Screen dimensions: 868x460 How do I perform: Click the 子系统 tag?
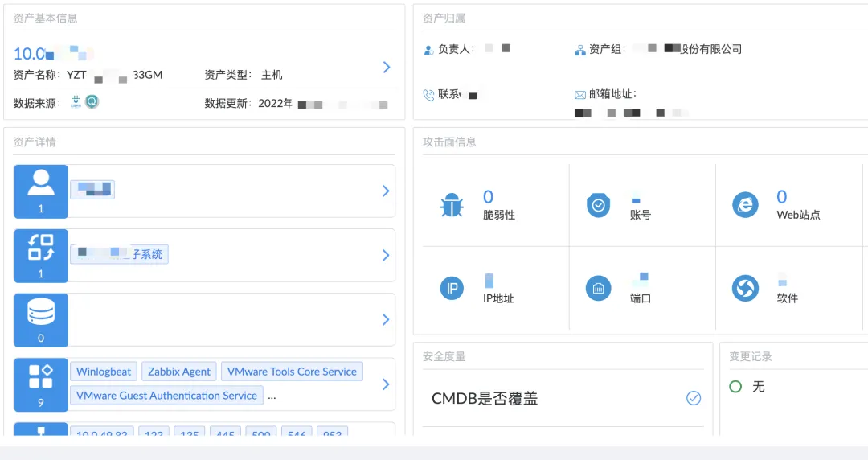point(119,254)
